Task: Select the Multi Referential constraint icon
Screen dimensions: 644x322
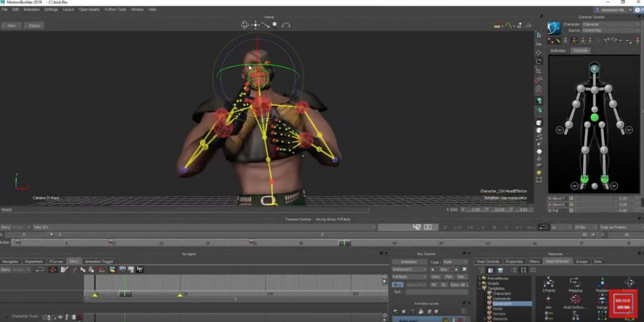Action: point(575,299)
